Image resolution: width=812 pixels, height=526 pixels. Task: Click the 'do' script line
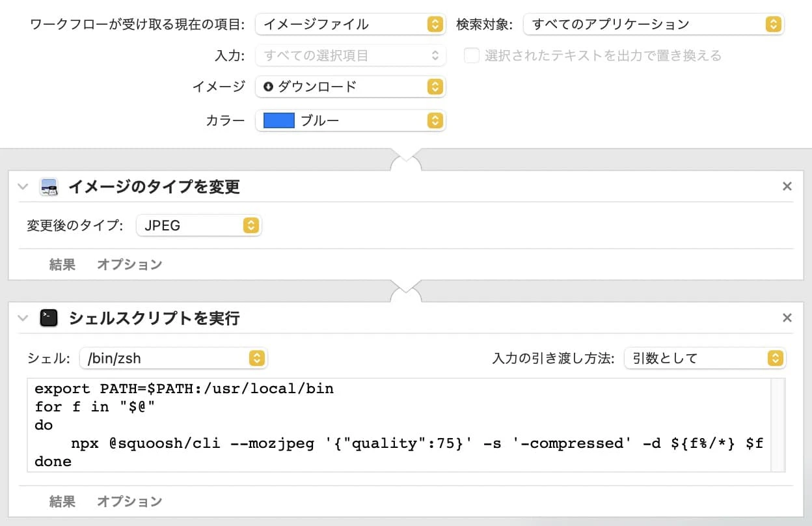coord(44,425)
